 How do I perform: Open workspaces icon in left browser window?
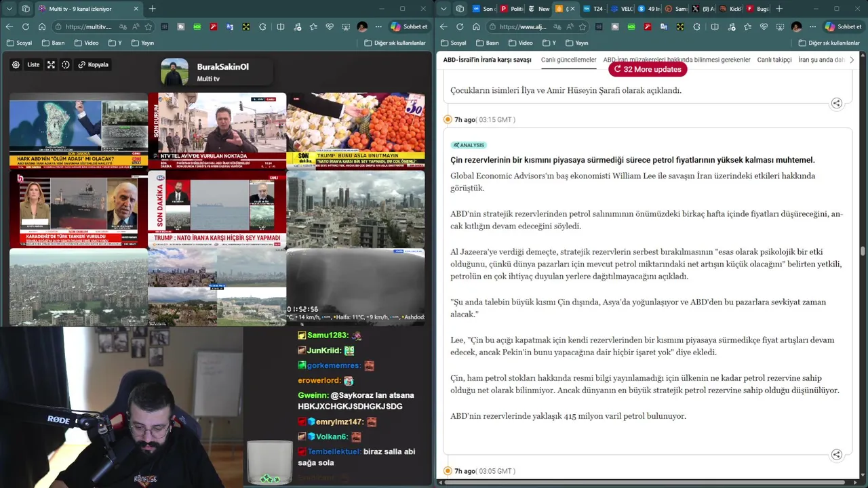26,9
